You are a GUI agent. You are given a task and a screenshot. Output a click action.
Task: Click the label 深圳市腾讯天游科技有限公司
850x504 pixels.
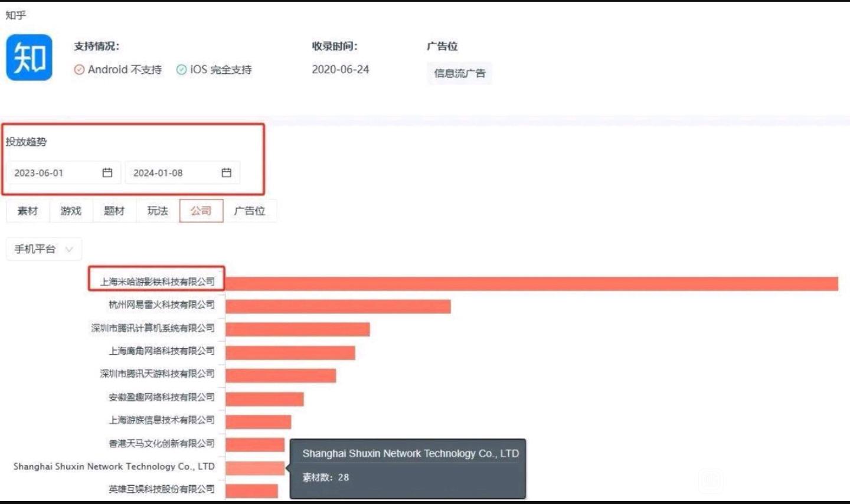(157, 374)
